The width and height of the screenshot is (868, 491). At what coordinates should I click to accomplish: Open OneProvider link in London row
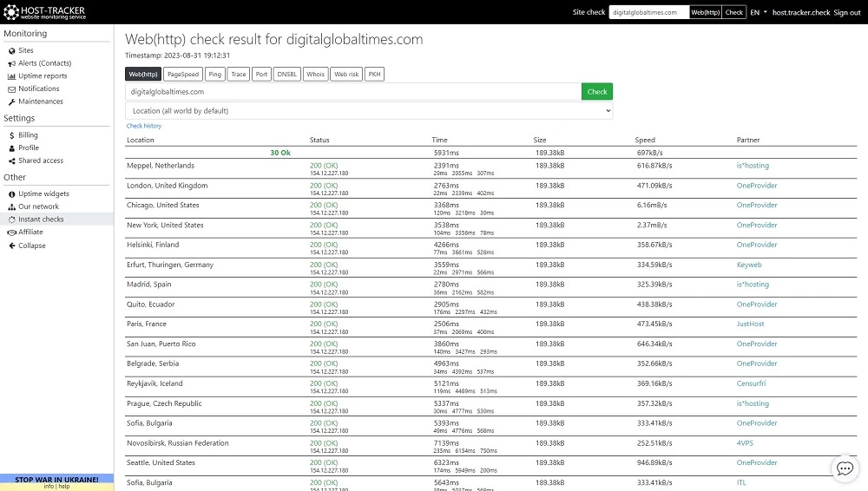(x=757, y=186)
